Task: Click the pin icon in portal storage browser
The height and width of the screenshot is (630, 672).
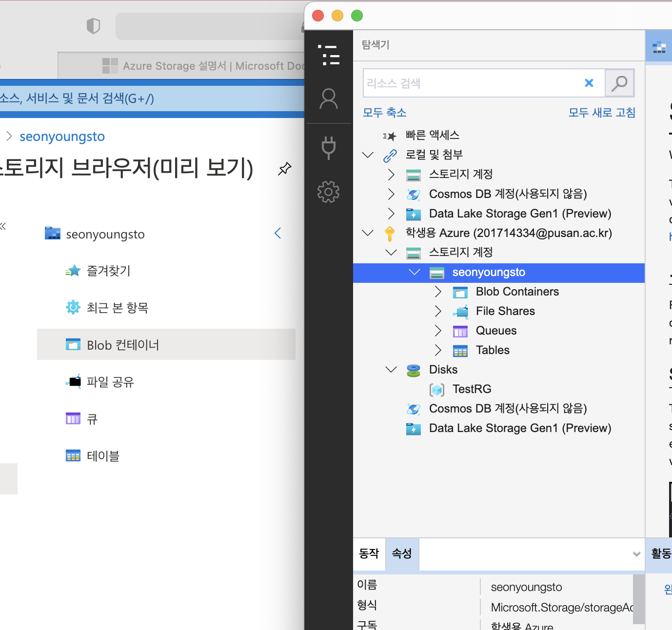Action: tap(285, 169)
